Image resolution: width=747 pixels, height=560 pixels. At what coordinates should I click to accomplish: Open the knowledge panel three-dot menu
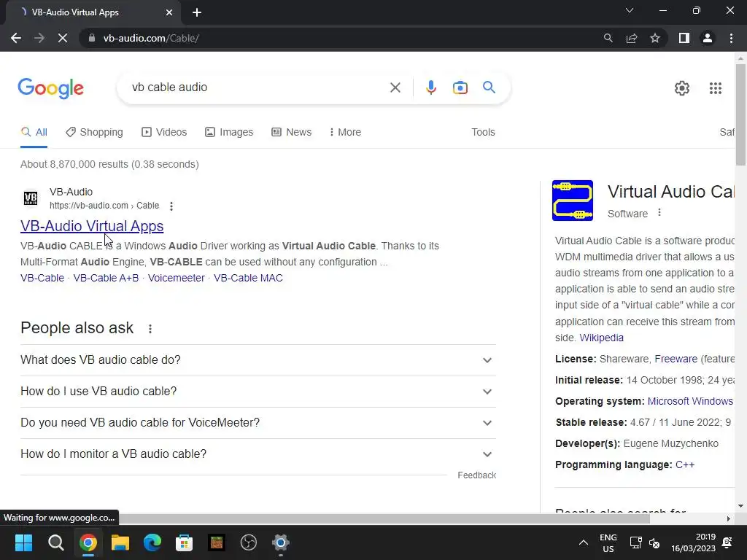[659, 213]
